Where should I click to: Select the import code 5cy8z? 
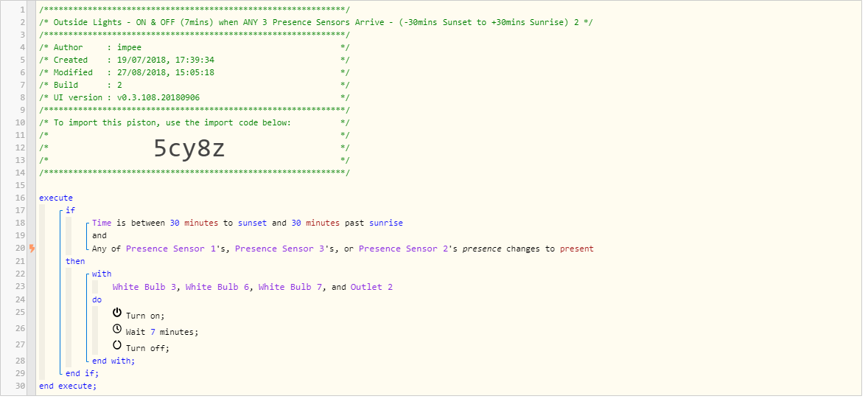189,148
